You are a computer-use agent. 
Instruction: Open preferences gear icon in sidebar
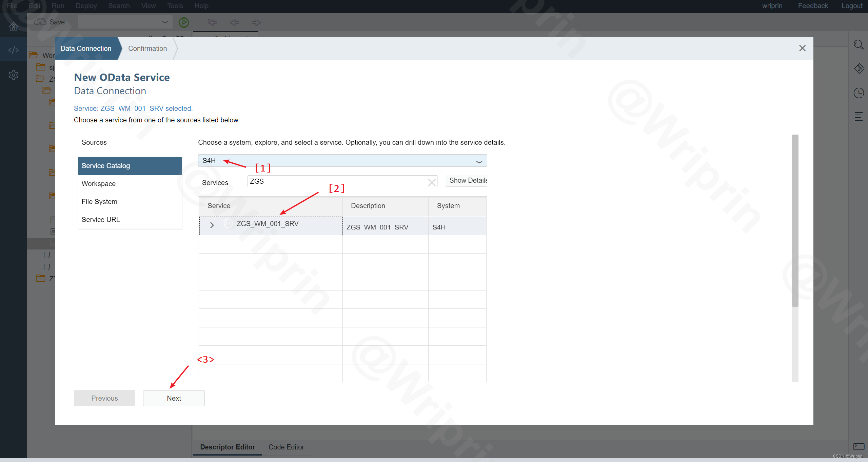click(13, 75)
